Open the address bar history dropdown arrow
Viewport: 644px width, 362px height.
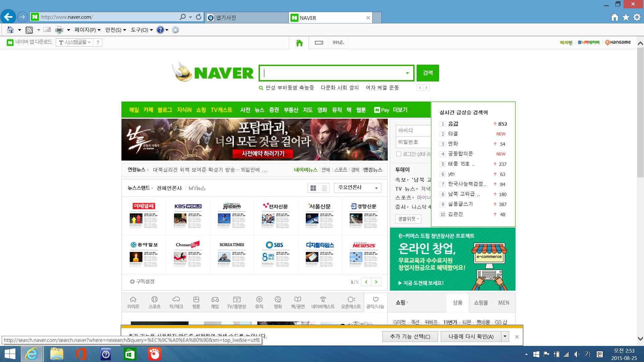191,17
